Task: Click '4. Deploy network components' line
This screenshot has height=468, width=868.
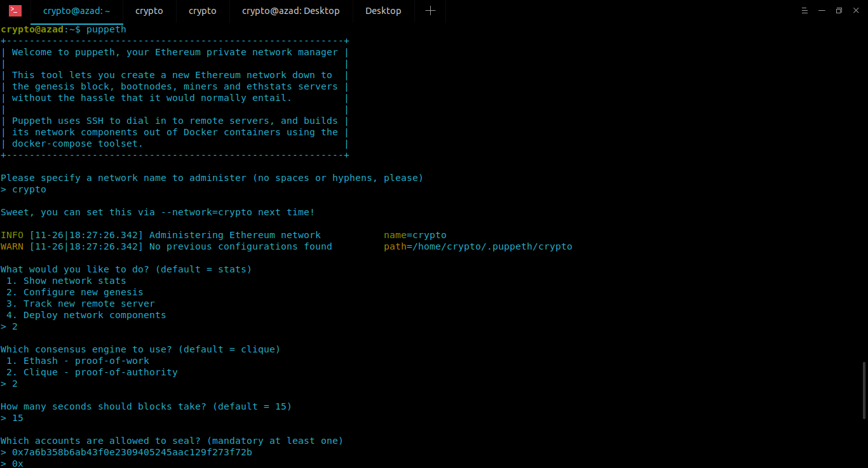Action: pos(86,315)
